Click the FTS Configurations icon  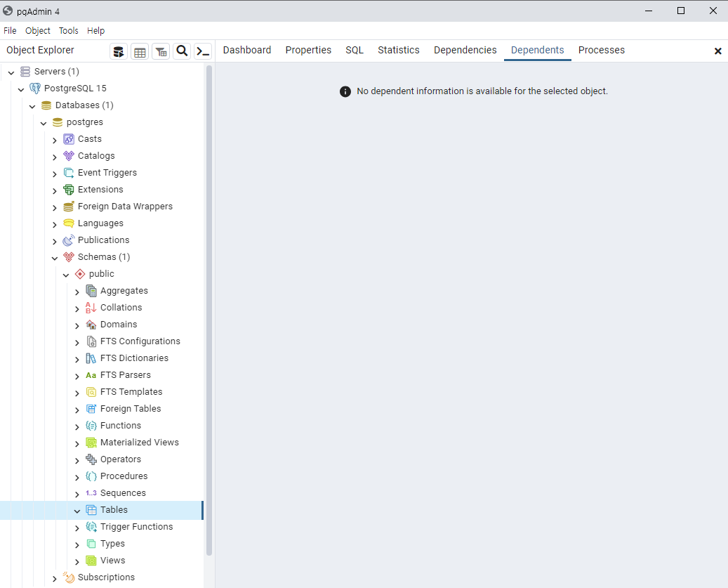click(91, 341)
